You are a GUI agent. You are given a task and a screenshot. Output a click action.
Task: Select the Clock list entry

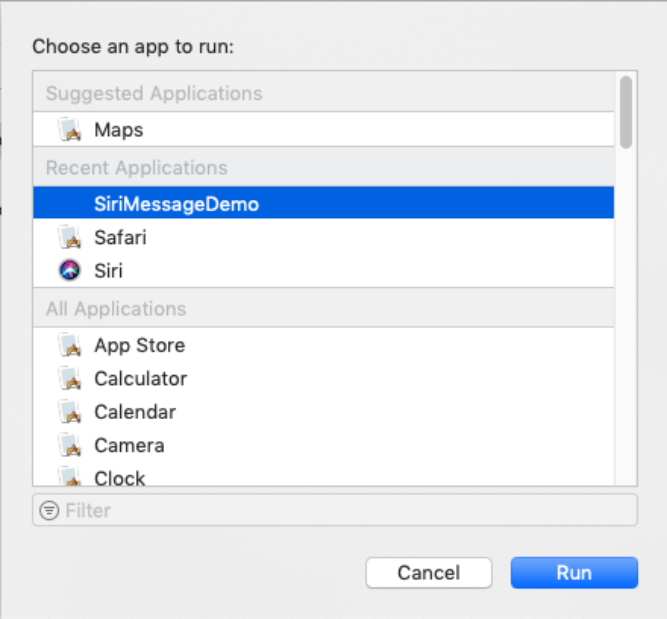323,475
